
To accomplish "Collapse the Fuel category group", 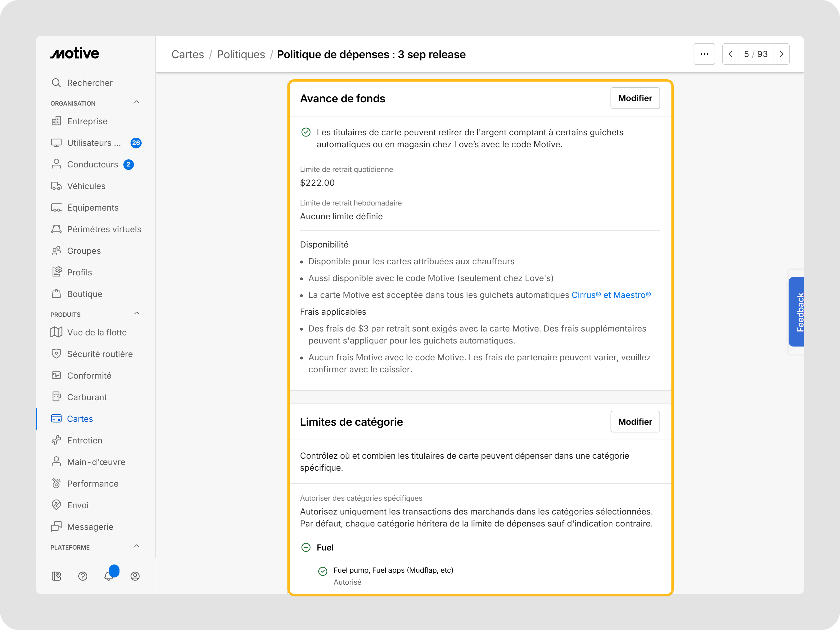I will click(x=306, y=547).
